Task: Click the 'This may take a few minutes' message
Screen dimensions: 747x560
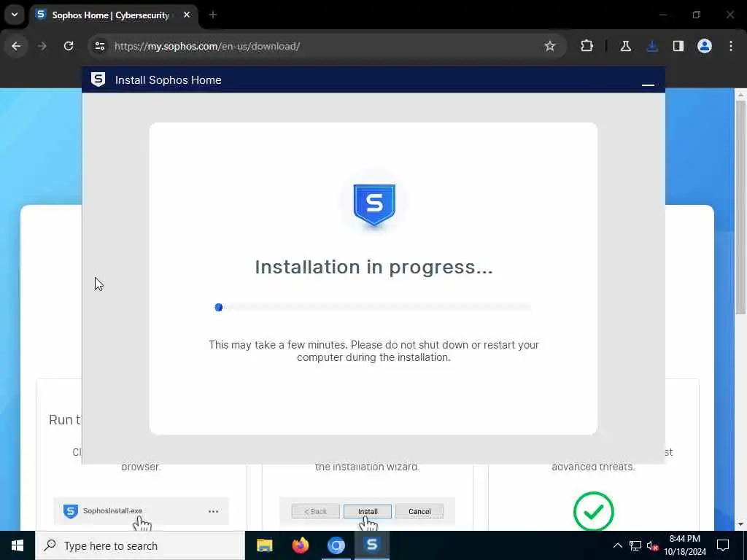Action: click(x=374, y=351)
